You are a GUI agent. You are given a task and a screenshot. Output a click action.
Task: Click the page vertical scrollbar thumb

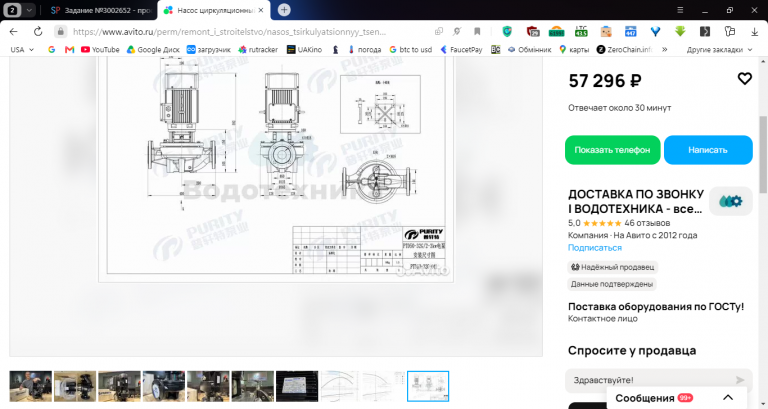click(763, 154)
